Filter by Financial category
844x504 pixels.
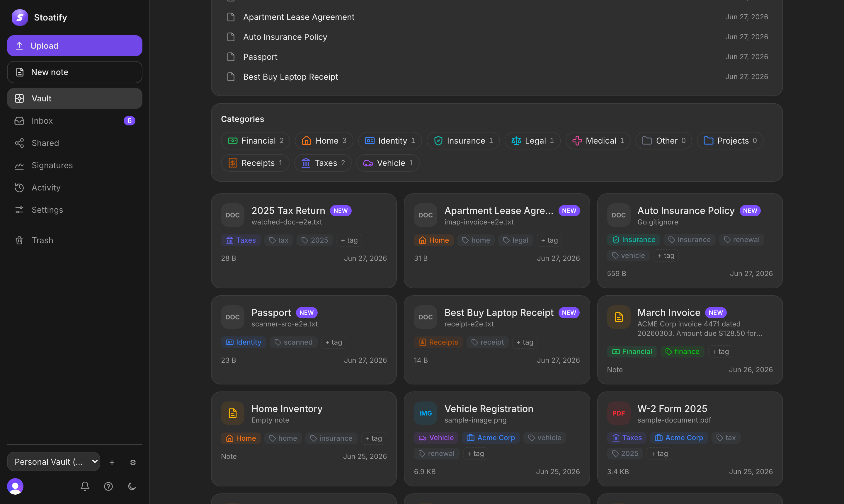[x=256, y=141]
